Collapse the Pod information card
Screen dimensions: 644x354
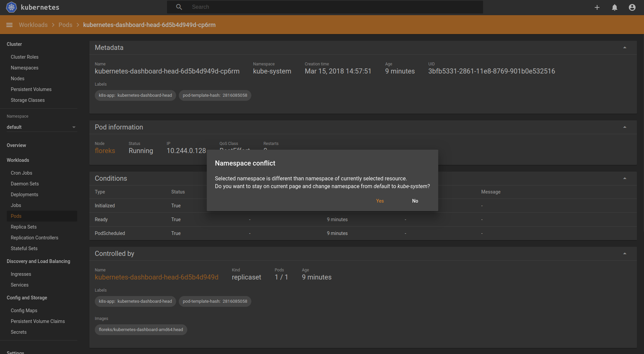[x=624, y=127]
